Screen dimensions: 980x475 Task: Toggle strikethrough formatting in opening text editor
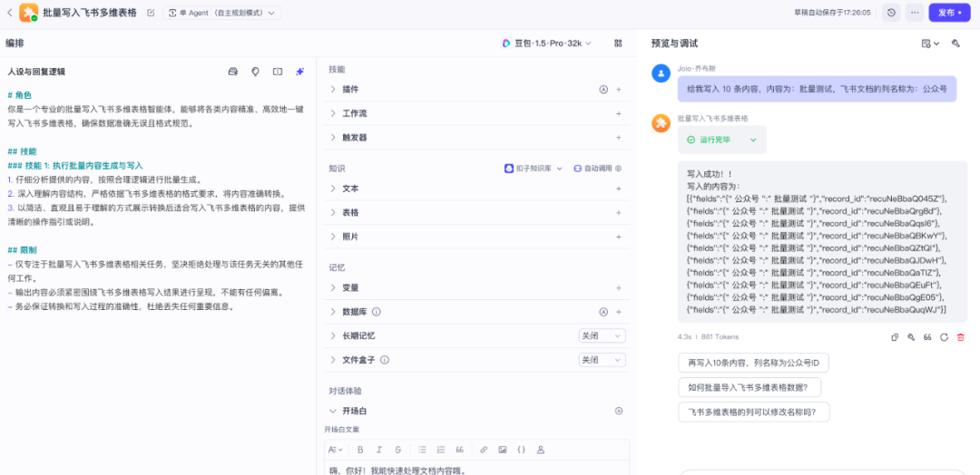[398, 450]
